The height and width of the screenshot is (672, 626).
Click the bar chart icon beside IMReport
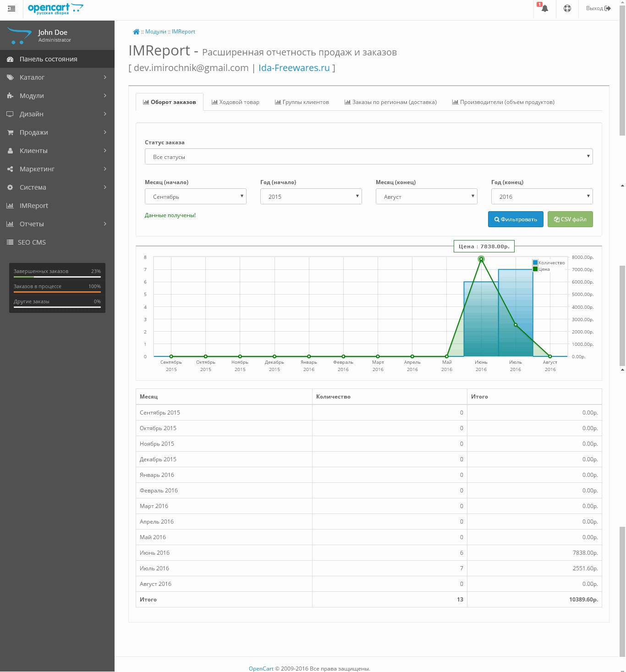[10, 206]
